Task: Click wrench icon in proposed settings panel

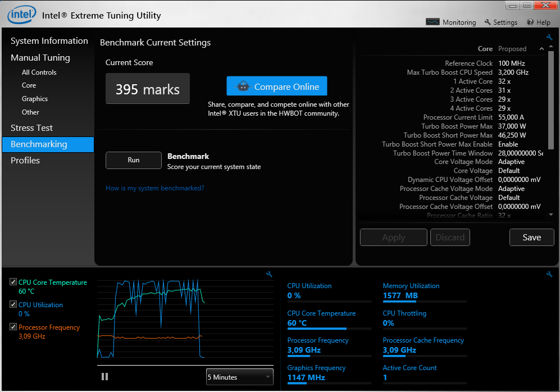Action: [549, 37]
